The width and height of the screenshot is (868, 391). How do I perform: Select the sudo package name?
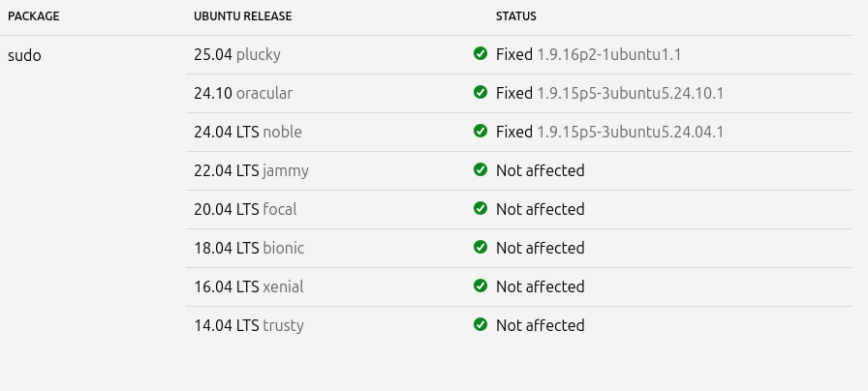24,55
